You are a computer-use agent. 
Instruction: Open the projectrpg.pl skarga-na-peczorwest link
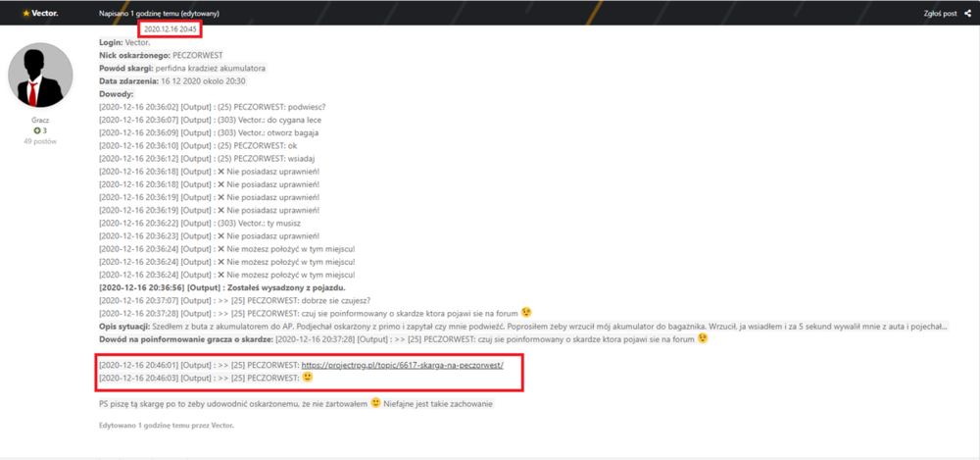[402, 365]
